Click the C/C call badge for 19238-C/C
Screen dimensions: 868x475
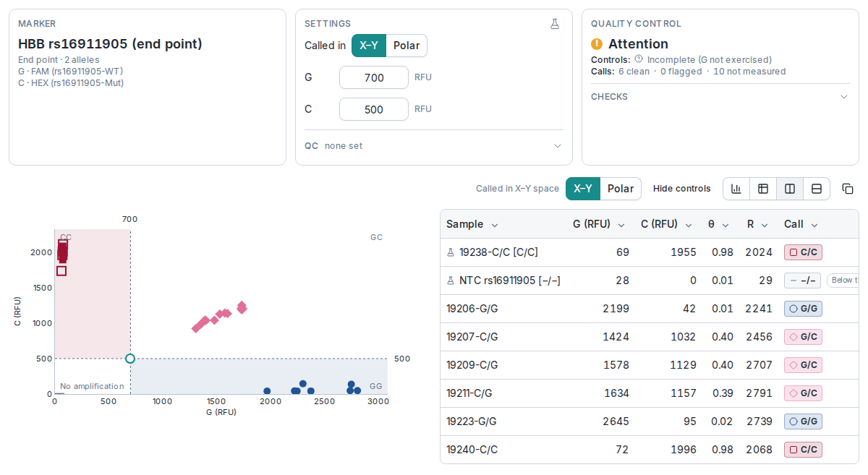(x=803, y=252)
